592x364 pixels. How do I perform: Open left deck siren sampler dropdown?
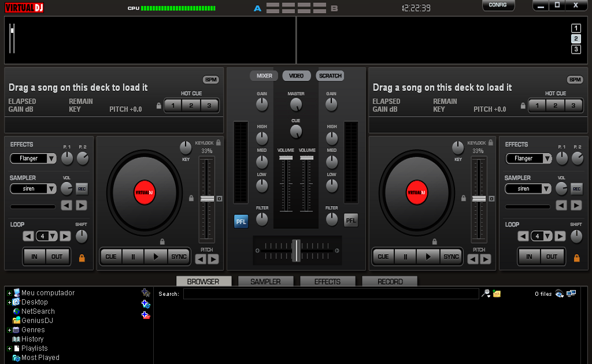(x=51, y=188)
